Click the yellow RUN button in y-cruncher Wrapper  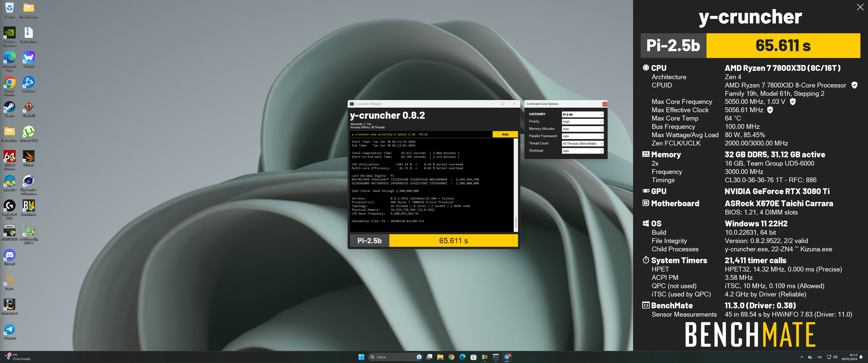[505, 134]
